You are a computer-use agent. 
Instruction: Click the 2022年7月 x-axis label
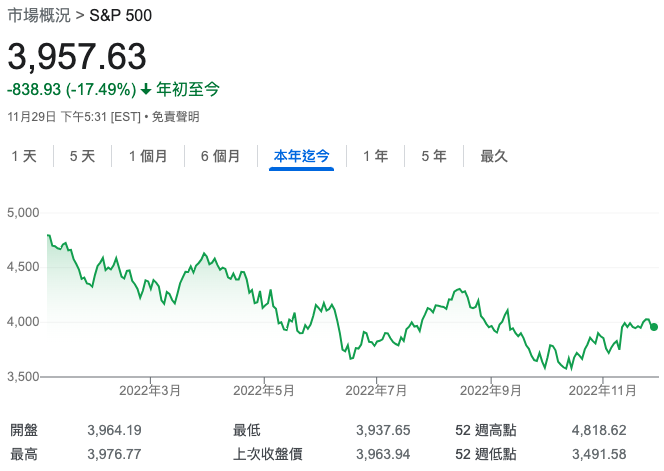(x=376, y=391)
